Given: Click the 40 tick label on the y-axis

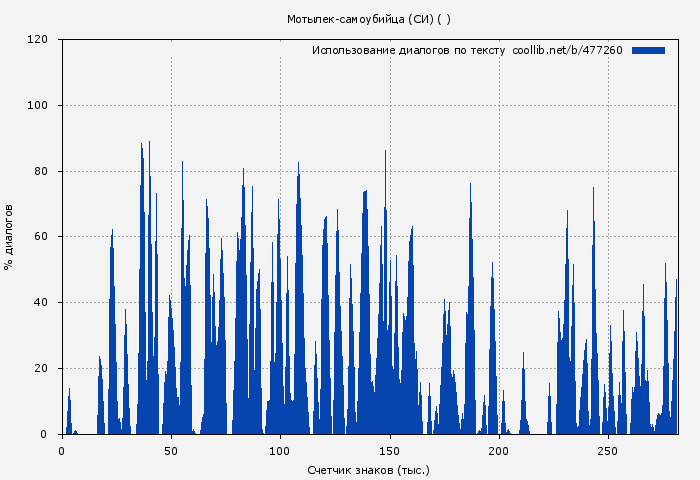Looking at the screenshot, I should [x=41, y=303].
